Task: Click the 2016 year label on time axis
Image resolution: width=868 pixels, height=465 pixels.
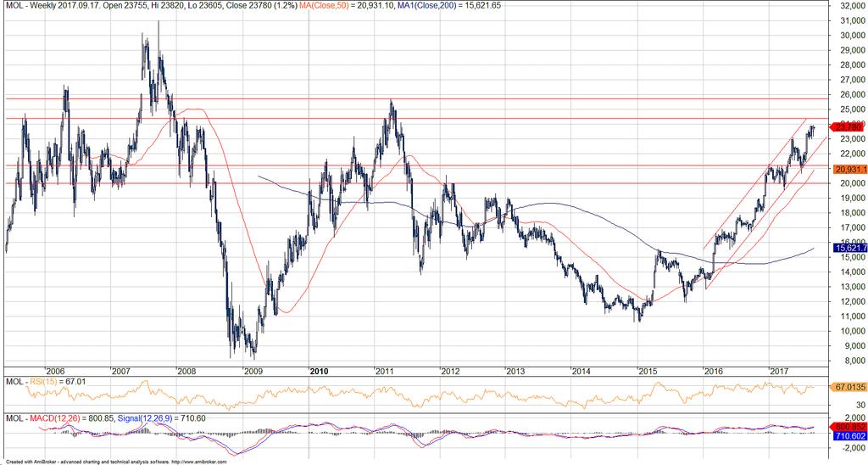Action: point(713,371)
